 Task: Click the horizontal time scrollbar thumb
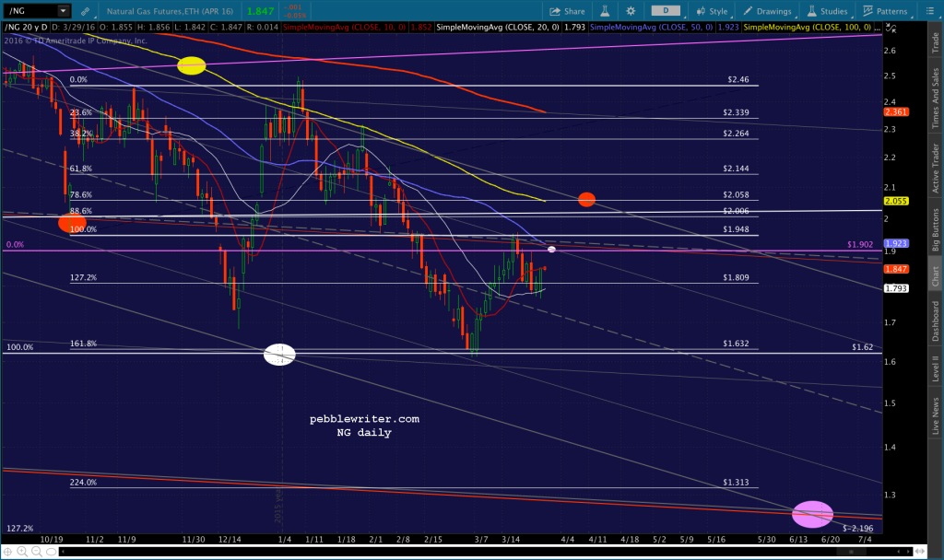pos(850,552)
